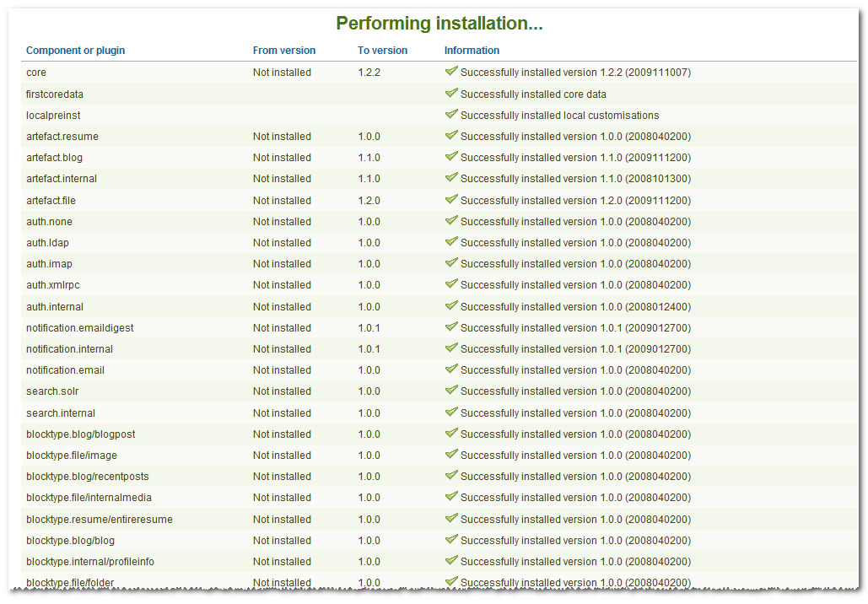Select the 'auth.imap' component name
868x604 pixels.
click(49, 263)
